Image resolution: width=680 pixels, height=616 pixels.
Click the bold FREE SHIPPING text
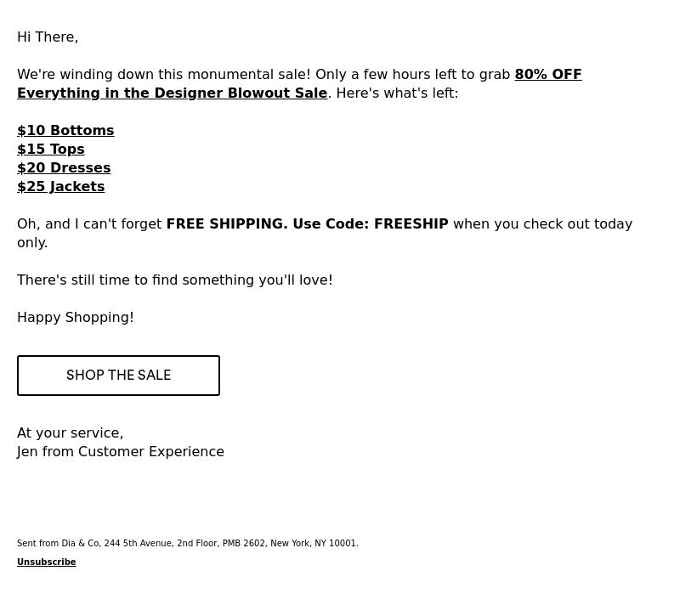point(227,224)
